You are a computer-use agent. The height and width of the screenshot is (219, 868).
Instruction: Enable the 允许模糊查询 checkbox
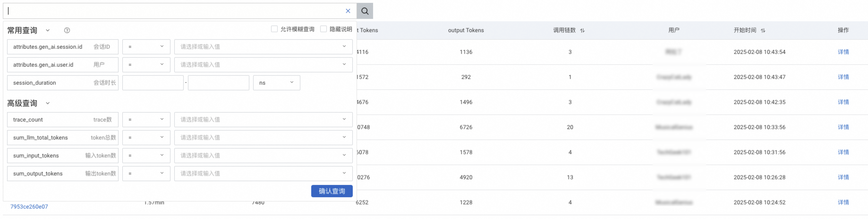coord(274,29)
